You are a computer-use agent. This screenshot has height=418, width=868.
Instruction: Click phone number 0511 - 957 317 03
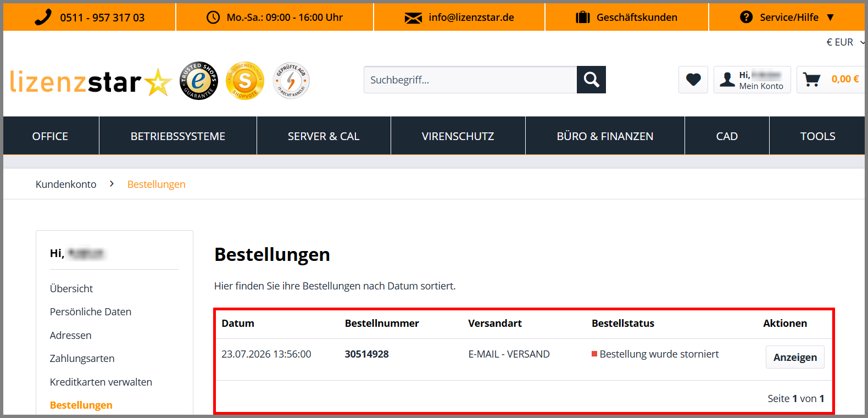point(102,18)
